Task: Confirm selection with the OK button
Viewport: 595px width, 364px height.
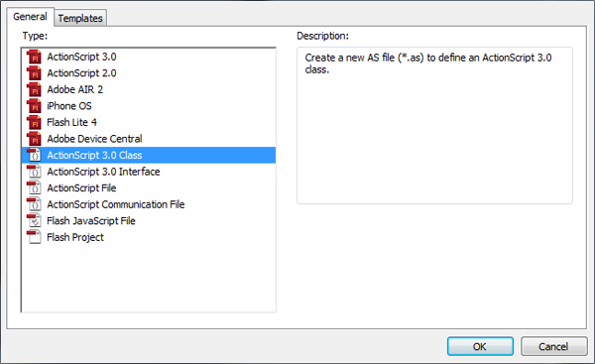Action: pos(480,346)
